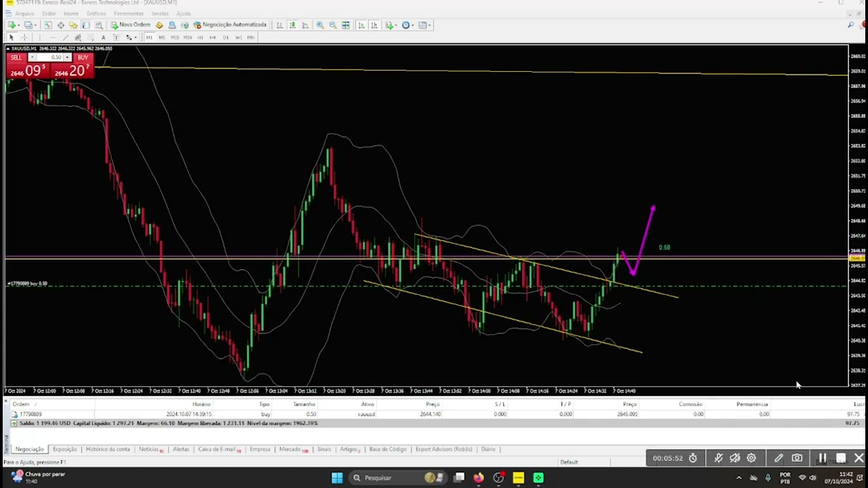Switch chart to bar chart icon
This screenshot has width=868, height=488.
tap(279, 25)
